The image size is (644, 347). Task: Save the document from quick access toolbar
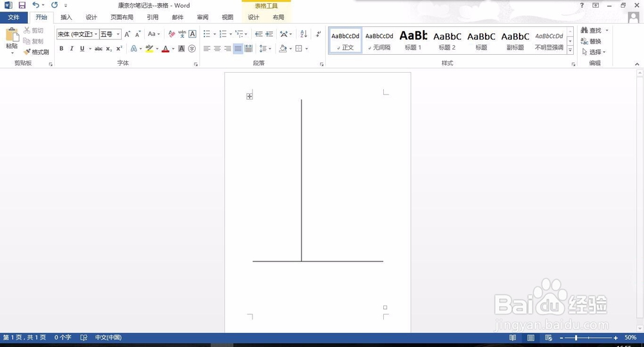(x=22, y=5)
